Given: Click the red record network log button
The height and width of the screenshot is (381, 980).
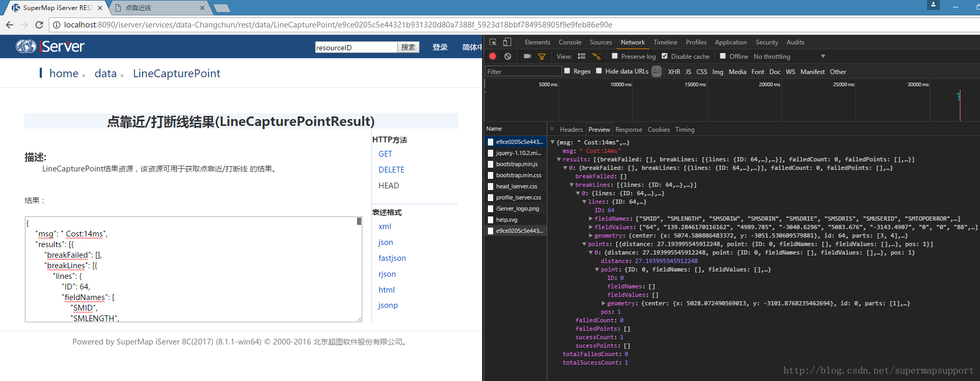Looking at the screenshot, I should [493, 56].
